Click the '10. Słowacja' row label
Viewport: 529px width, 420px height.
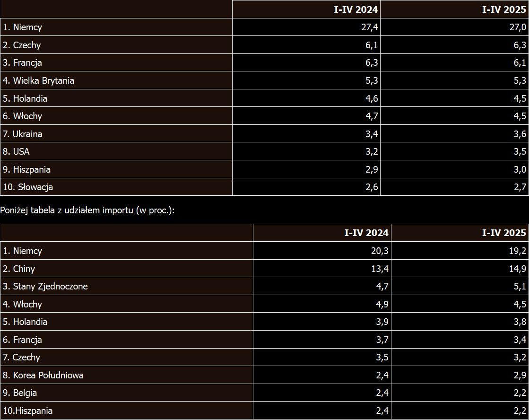(28, 187)
